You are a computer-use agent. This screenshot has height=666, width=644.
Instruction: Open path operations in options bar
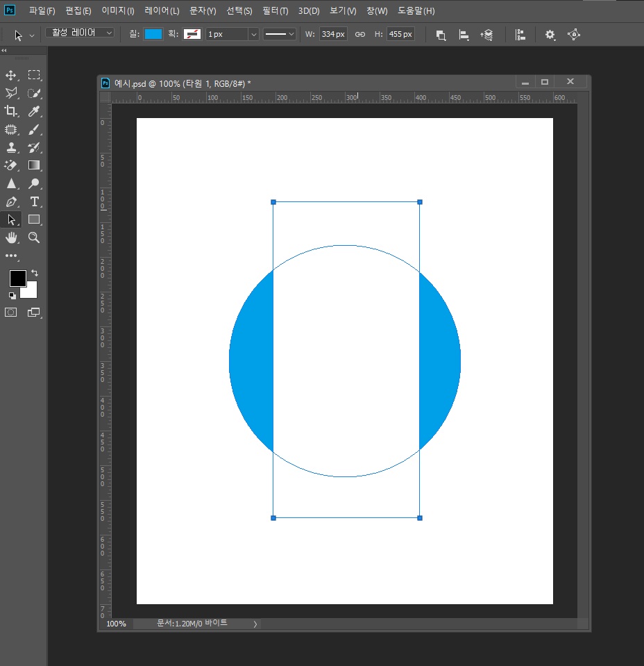[x=441, y=35]
